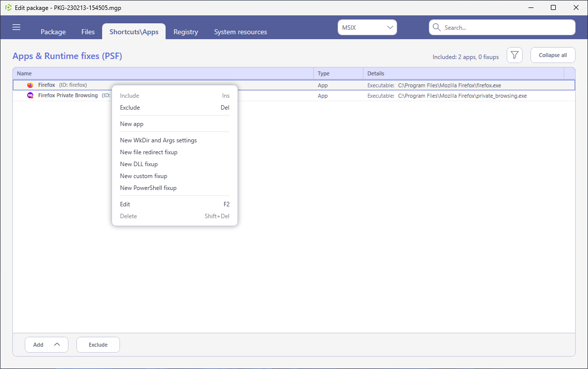This screenshot has width=588, height=369.
Task: Click the Collapse all button
Action: 553,55
